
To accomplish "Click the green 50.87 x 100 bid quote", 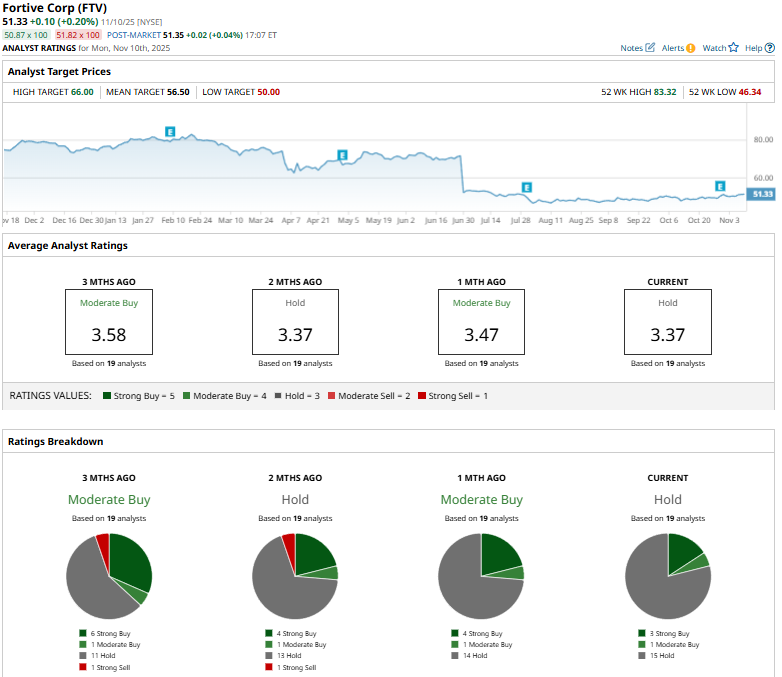I will pos(26,35).
